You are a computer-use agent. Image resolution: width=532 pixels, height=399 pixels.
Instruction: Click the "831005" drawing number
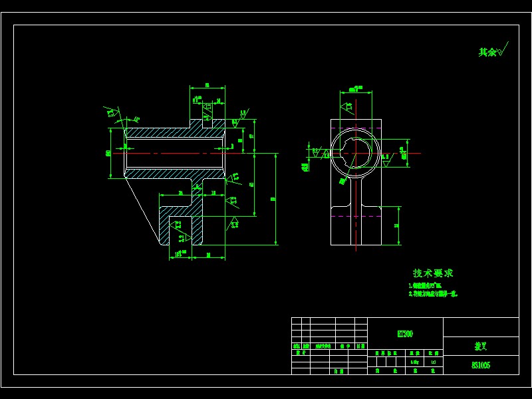pos(481,365)
